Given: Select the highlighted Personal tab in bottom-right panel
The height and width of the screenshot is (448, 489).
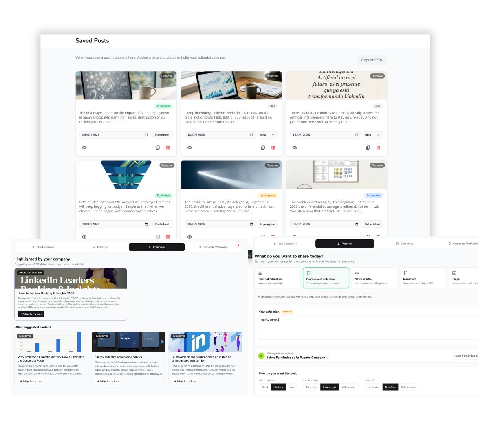Looking at the screenshot, I should coord(345,244).
